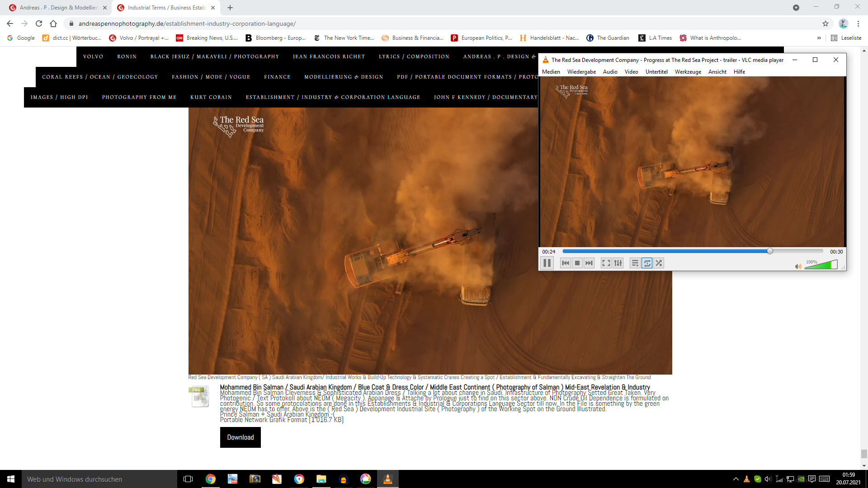Open Task View on taskbar
This screenshot has width=868, height=488.
[188, 479]
